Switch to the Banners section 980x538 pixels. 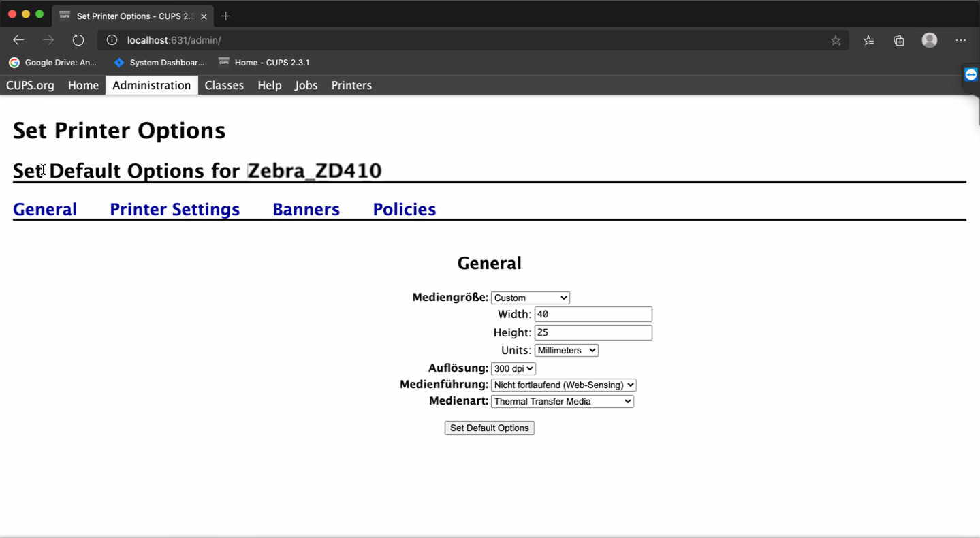click(306, 209)
